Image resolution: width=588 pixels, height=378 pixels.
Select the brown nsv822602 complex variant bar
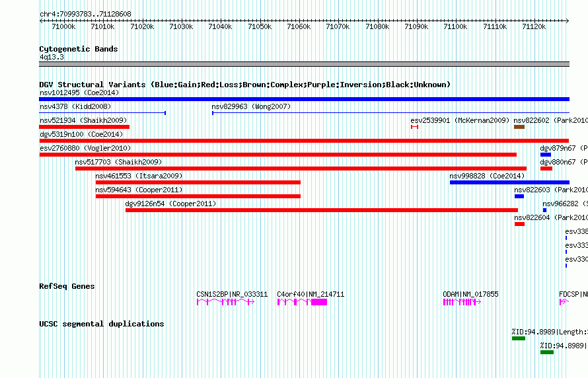coord(519,127)
